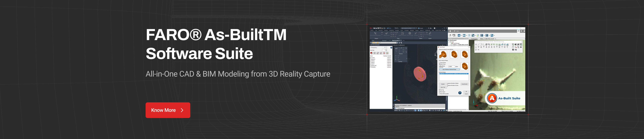Check the All points checkbox
The width and height of the screenshot is (644, 139).
point(370,67)
